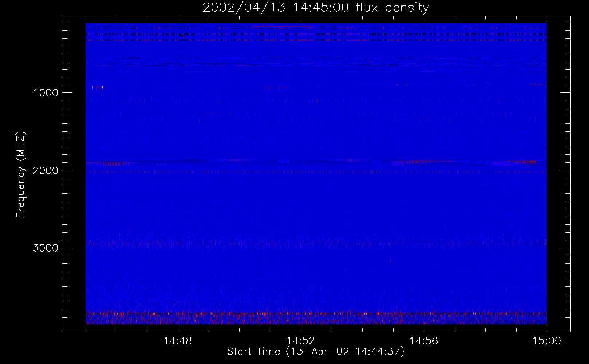Click the 3000 frequency tick label
The image size is (589, 364).
coord(46,248)
